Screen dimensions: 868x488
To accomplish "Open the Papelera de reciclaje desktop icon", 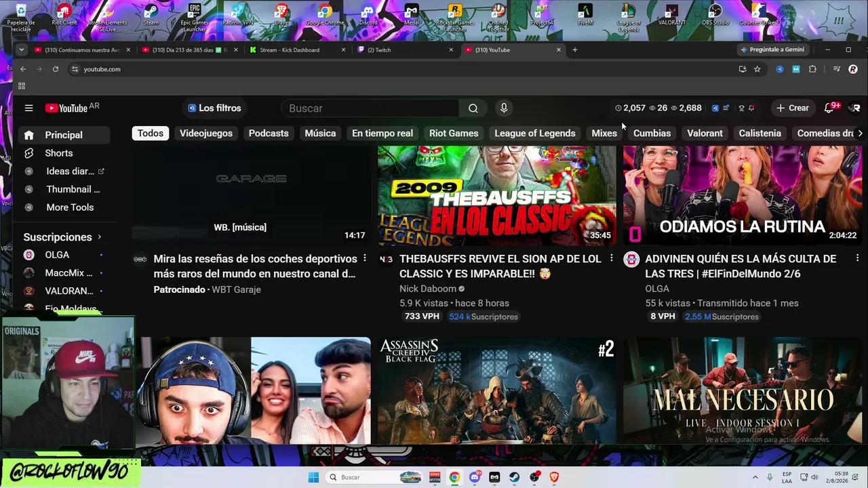I will pyautogui.click(x=21, y=18).
